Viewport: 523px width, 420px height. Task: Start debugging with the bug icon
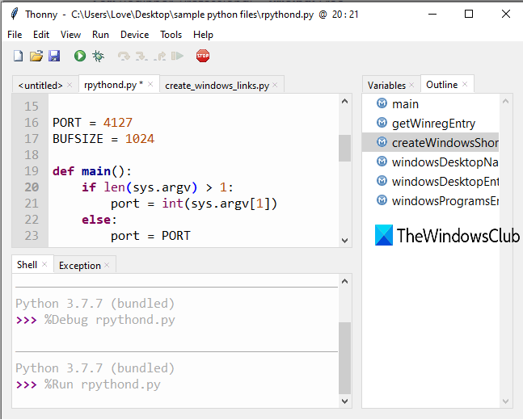coord(98,56)
